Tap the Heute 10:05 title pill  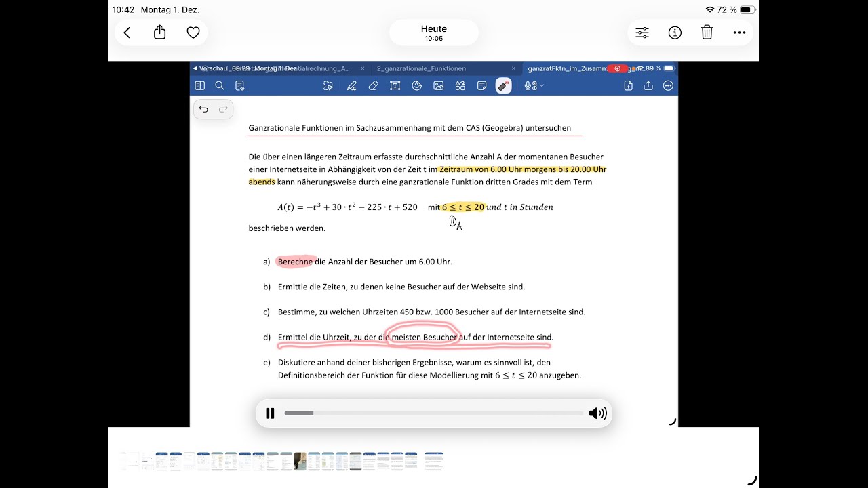click(434, 33)
